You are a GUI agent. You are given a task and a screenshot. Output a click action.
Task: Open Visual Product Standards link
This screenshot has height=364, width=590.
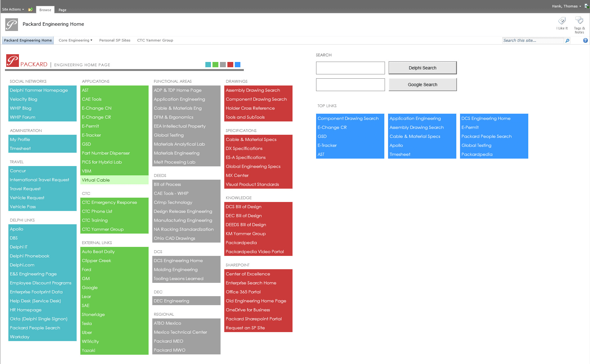pos(252,184)
